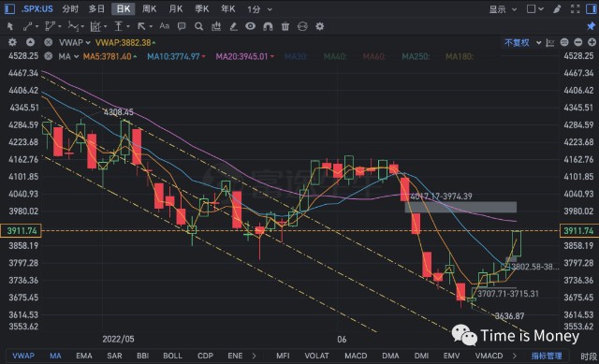Select the VOLAT sub-indicator button
Viewport: 599px width, 364px height.
[316, 356]
